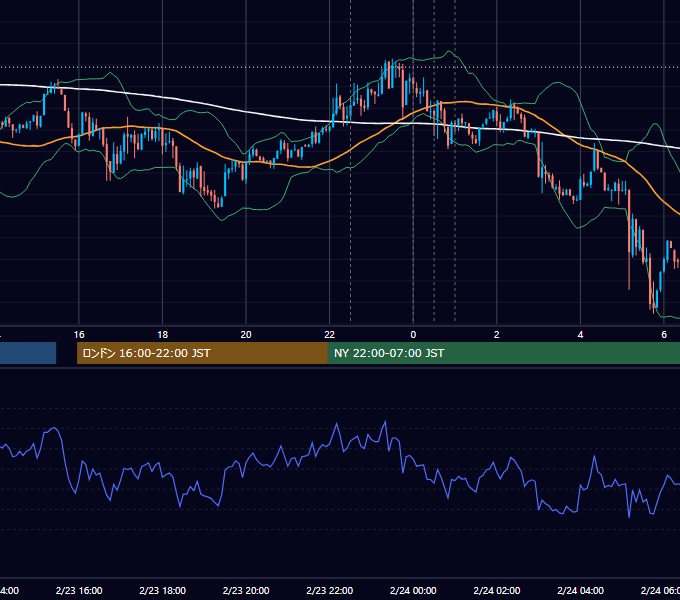Viewport: 680px width, 600px height.
Task: Click the 2/23 22:00 date label
Action: click(330, 590)
